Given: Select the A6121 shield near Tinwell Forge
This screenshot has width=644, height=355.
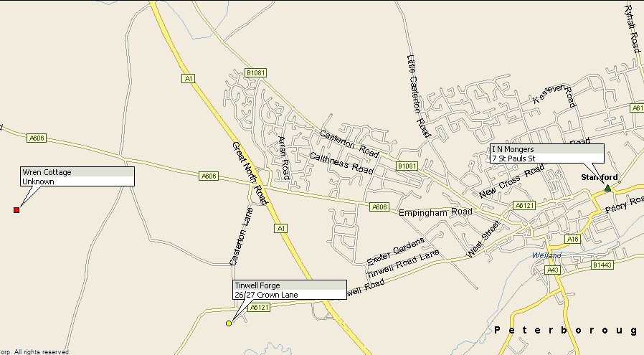Looking at the screenshot, I should [x=260, y=307].
